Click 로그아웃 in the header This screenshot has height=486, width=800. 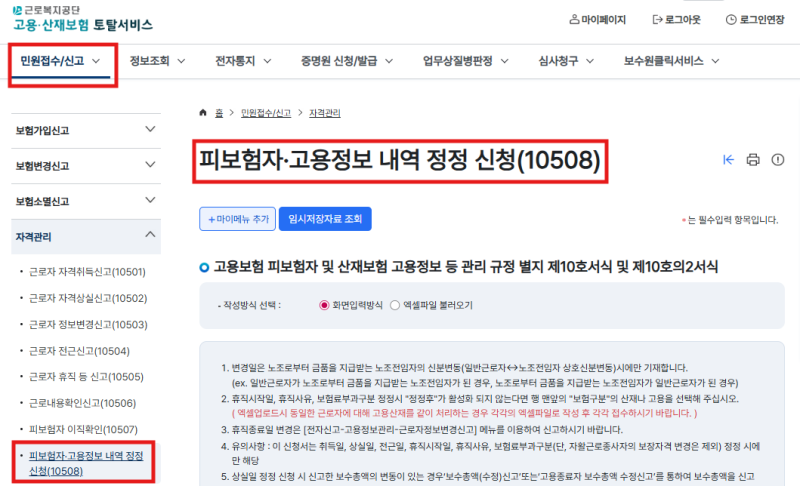click(677, 20)
